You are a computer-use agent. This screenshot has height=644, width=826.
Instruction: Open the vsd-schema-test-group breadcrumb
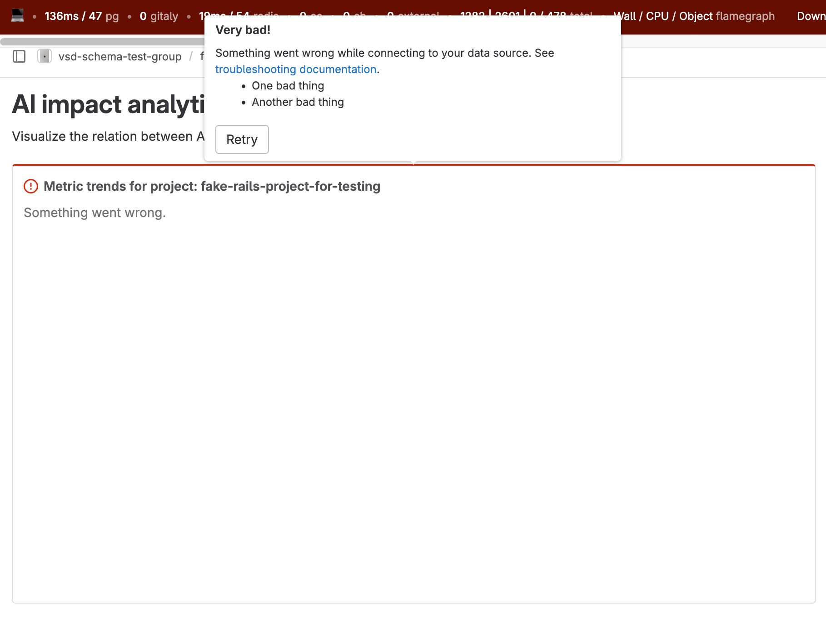pyautogui.click(x=120, y=57)
